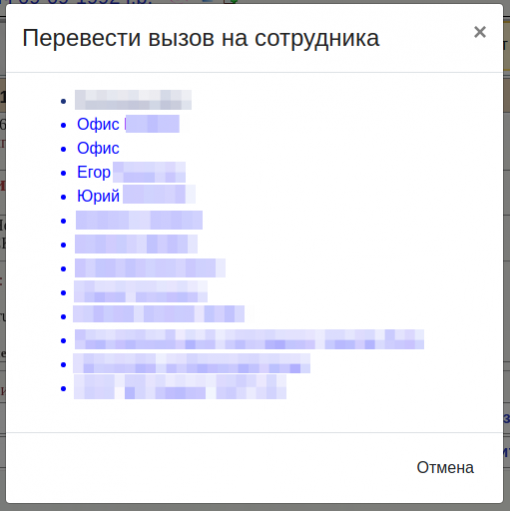
Task: Transfer call to plain Офис entry
Action: tap(98, 148)
